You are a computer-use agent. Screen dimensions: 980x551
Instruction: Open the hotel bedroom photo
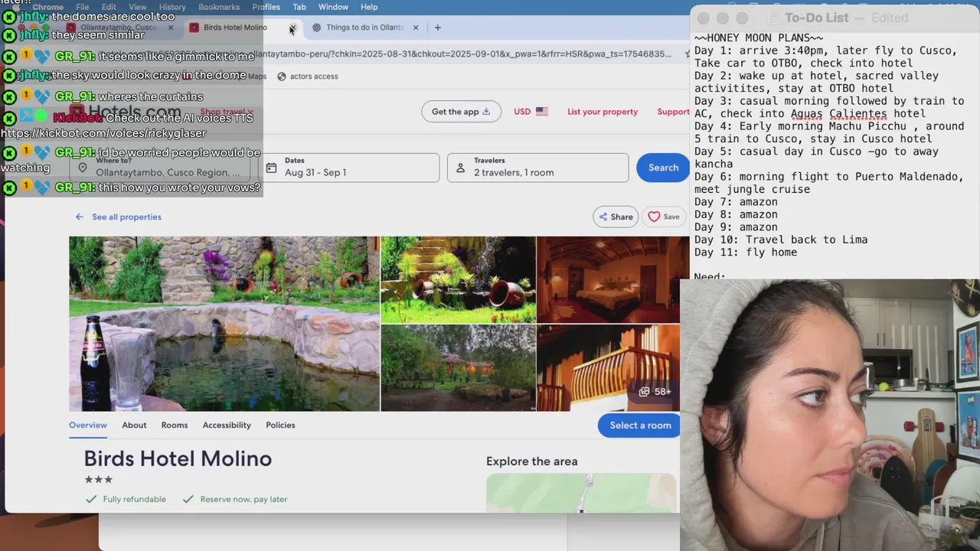[608, 279]
